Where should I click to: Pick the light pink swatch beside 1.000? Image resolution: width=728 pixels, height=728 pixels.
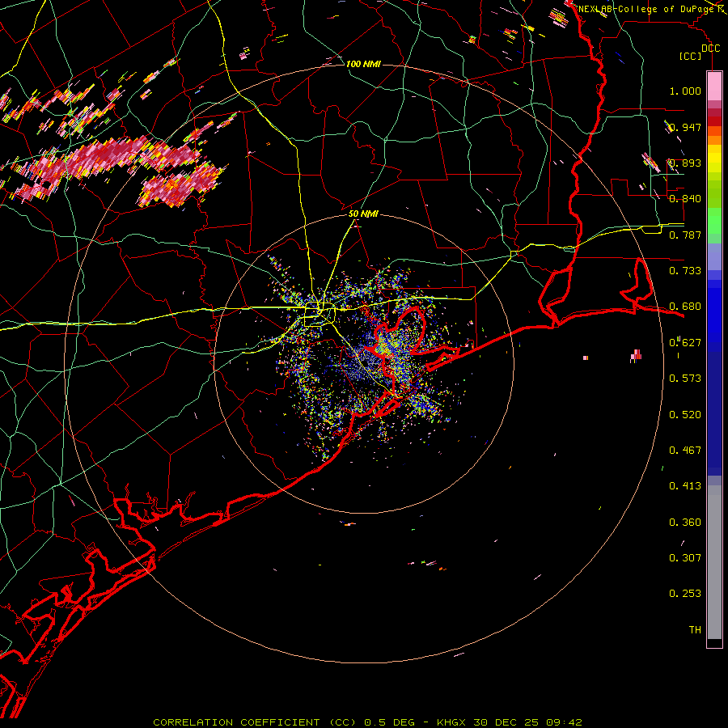pyautogui.click(x=714, y=87)
